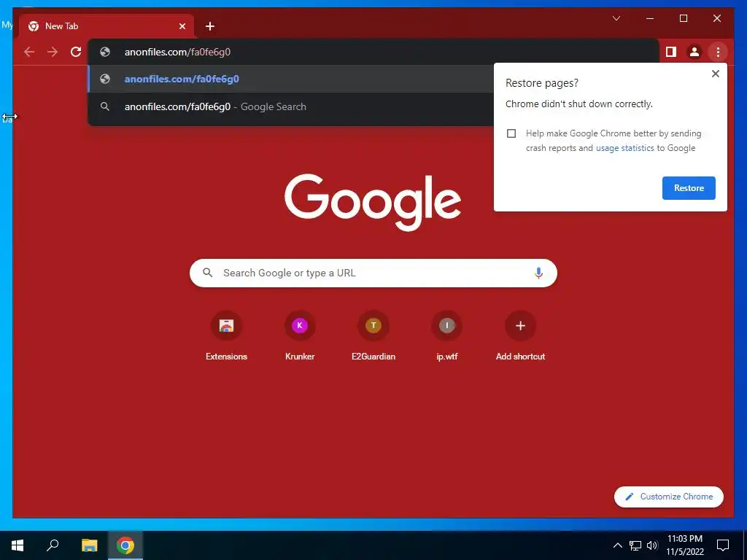
Task: Open the profile avatar menu
Action: coord(694,52)
